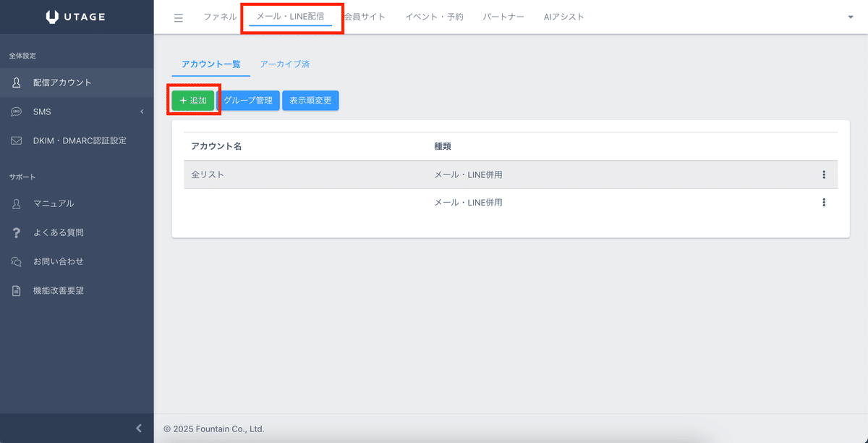
Task: Switch to the アーカイブ済 tab
Action: click(x=285, y=64)
